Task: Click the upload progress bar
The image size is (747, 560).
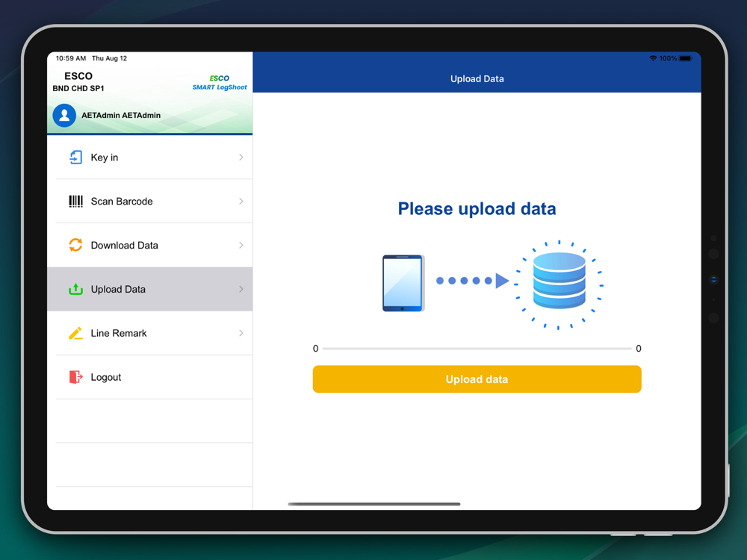Action: click(477, 349)
